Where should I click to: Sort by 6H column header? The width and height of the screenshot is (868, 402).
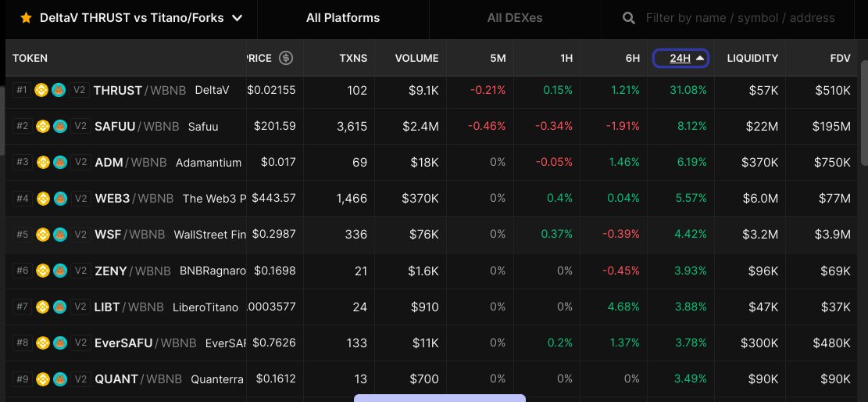632,58
